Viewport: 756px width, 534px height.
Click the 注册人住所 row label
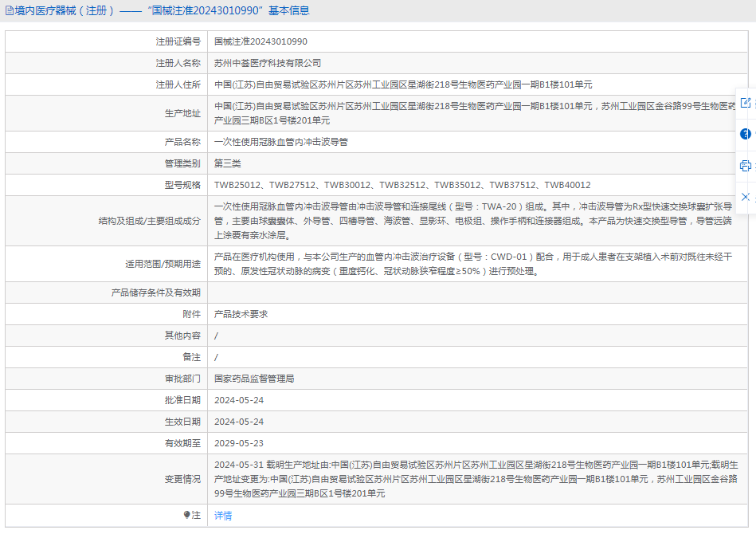(x=178, y=84)
